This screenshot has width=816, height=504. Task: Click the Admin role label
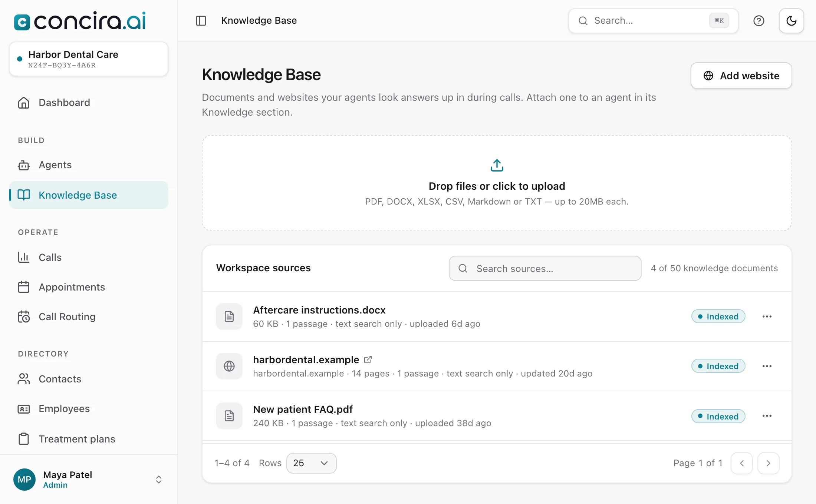pos(55,485)
